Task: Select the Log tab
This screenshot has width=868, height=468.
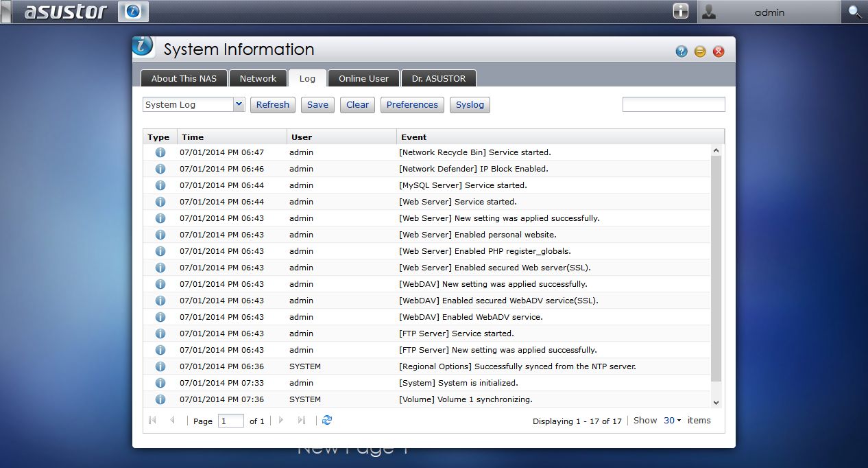Action: pyautogui.click(x=307, y=78)
